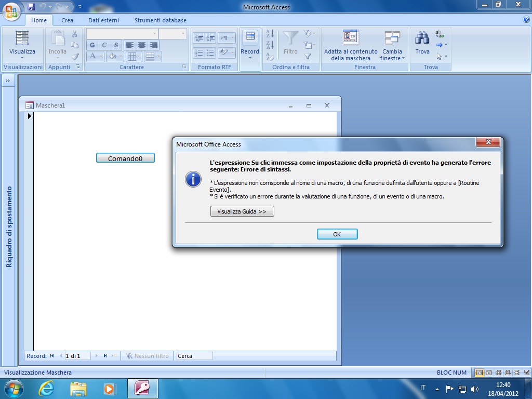Open the Record dropdown button
This screenshot has width=532, height=399.
[x=250, y=45]
